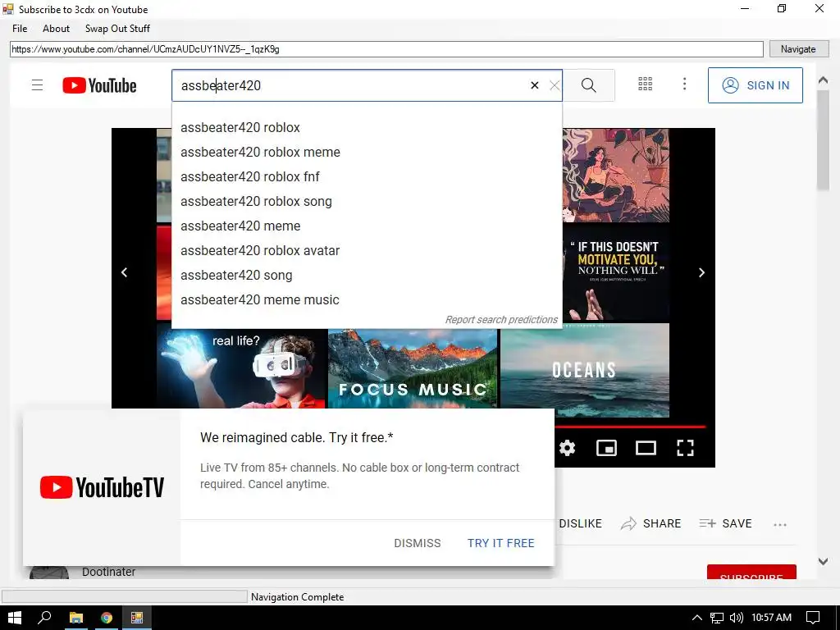
Task: Click the magnifier search button
Action: coord(589,85)
